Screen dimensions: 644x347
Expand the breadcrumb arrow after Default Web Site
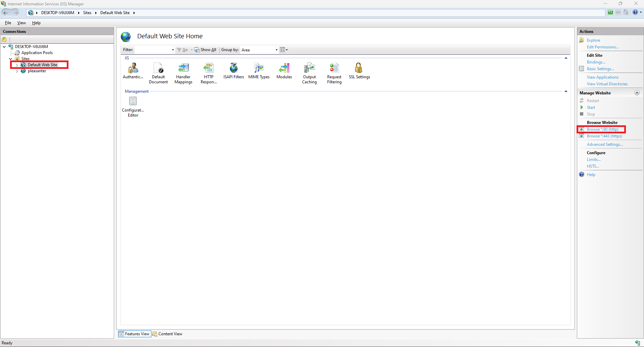134,13
